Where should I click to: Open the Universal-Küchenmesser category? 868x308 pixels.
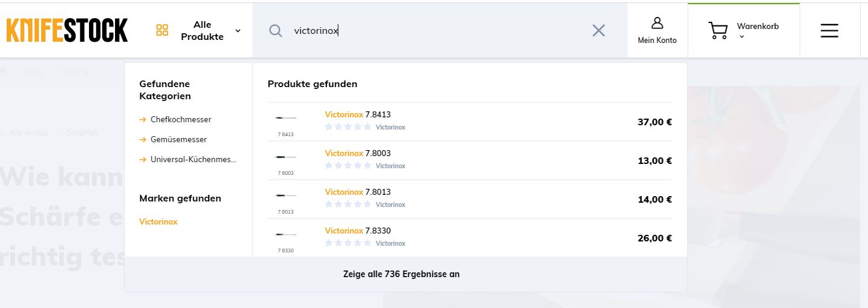(x=193, y=160)
